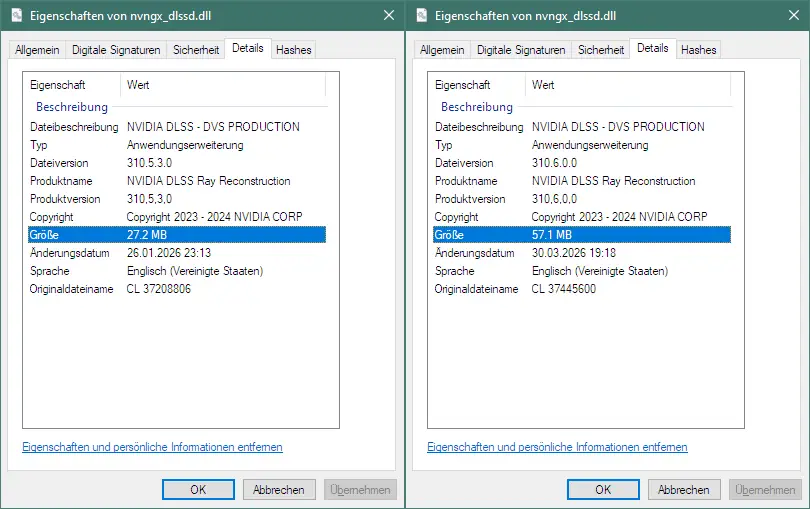810x509 pixels.
Task: Select Produktversion 310.5.3.0 row
Action: (x=177, y=199)
